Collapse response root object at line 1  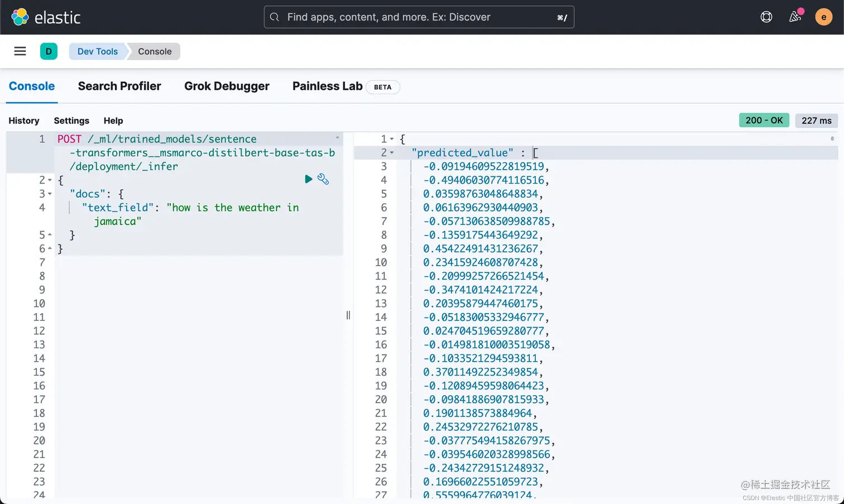click(x=392, y=139)
